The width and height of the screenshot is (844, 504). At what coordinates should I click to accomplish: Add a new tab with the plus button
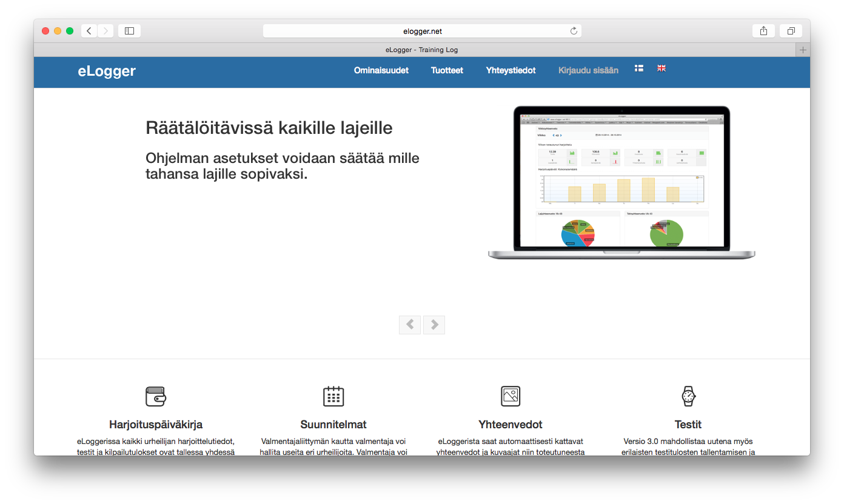[x=803, y=50]
